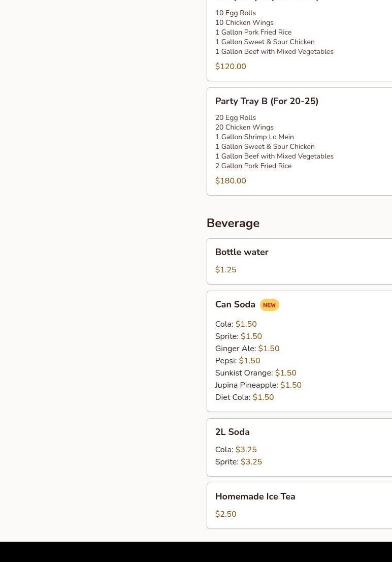Choose the Diet Cola can option
Image resolution: width=392 pixels, height=562 pixels.
[244, 397]
